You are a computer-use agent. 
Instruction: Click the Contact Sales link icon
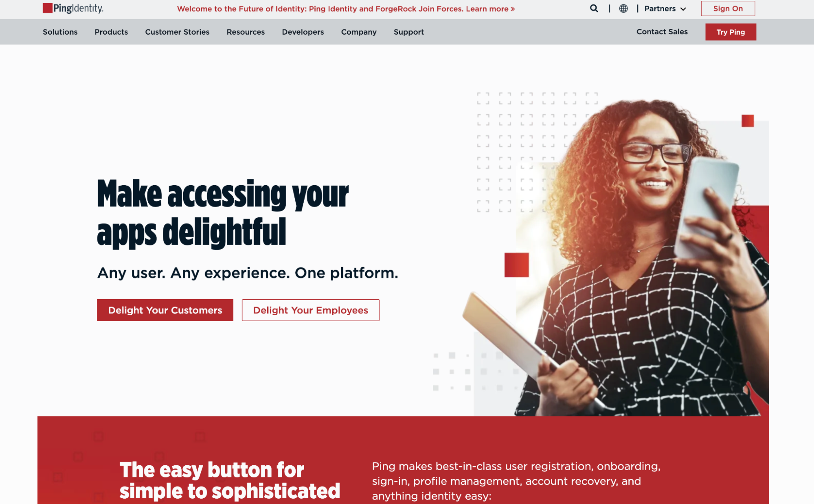pos(662,31)
